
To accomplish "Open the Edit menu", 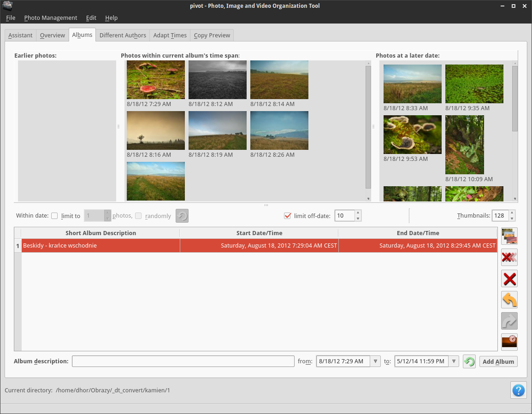I will tap(91, 18).
